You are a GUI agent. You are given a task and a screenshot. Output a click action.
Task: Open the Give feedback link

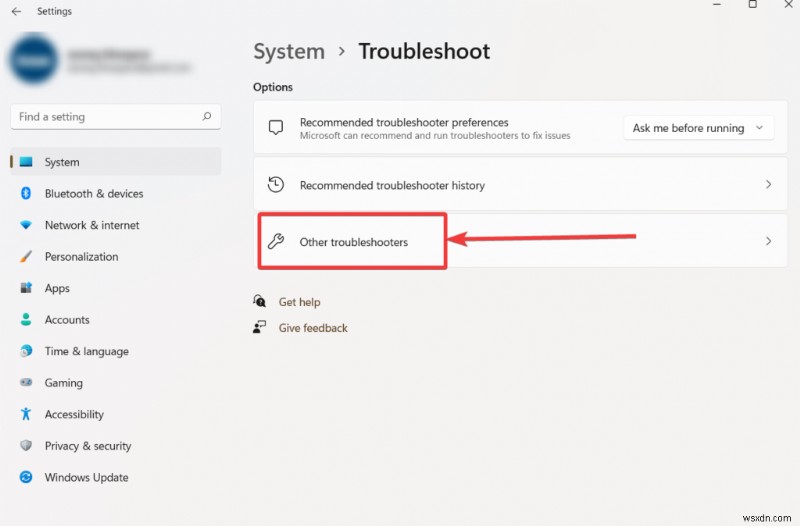(x=313, y=328)
